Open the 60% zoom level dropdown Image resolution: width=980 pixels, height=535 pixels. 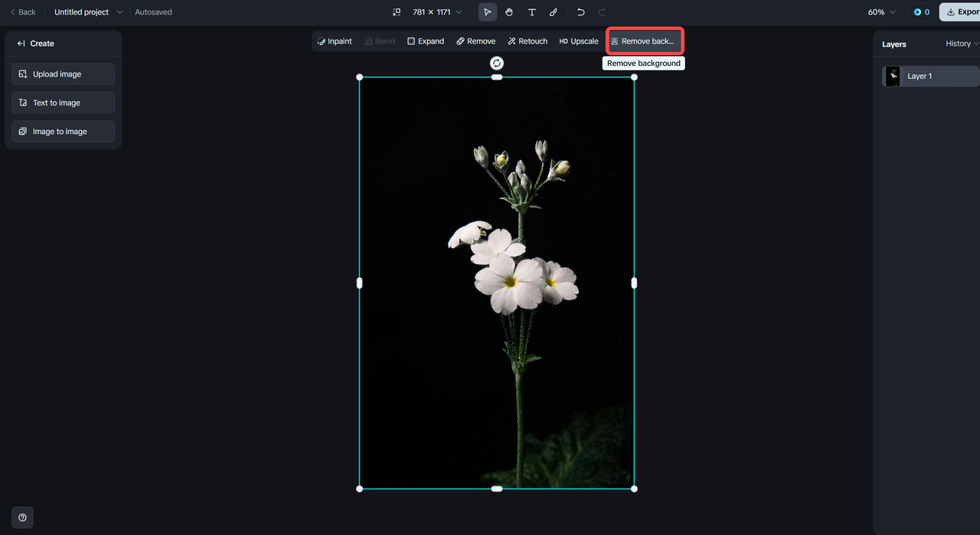pos(881,12)
